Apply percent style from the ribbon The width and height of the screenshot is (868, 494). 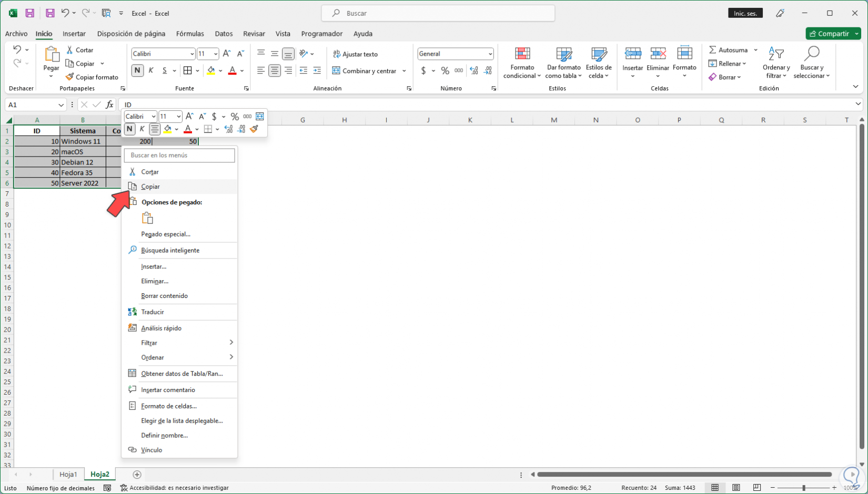(x=445, y=71)
